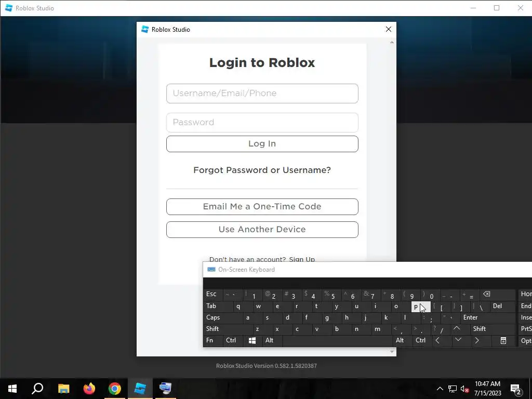Viewport: 532px width, 399px height.
Task: Click the Username/Email/Phone input field
Action: (x=262, y=94)
